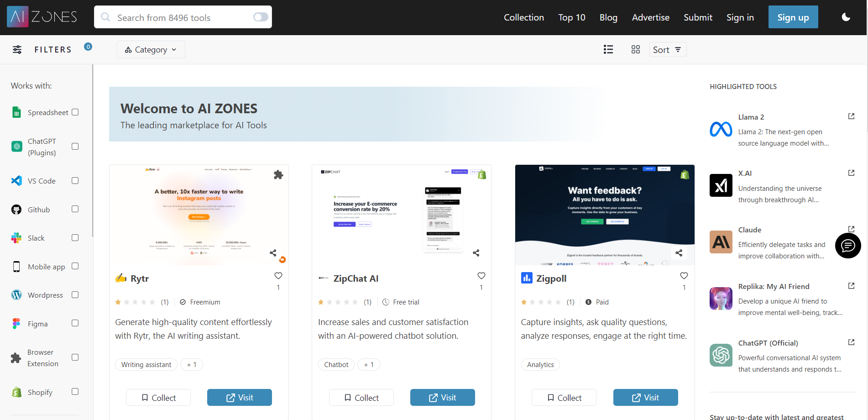Collect the ZipChat AI tool
Screen dimensions: 868x420
coord(361,397)
